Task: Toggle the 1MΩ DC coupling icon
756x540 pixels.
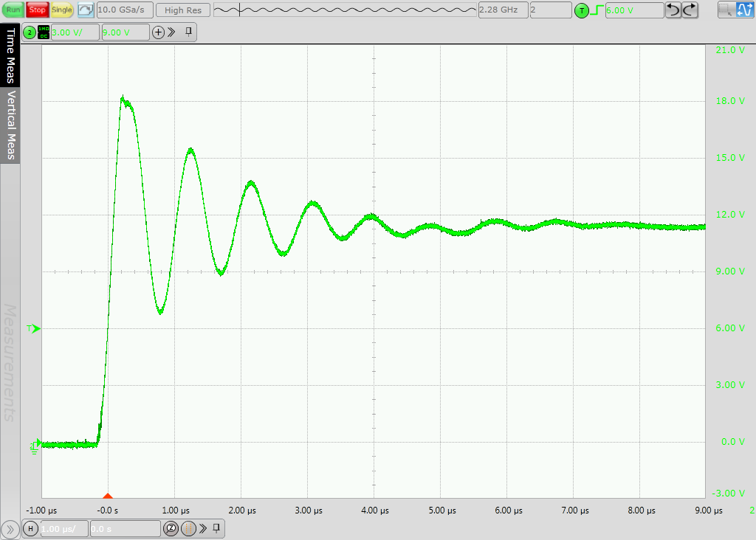Action: 44,32
